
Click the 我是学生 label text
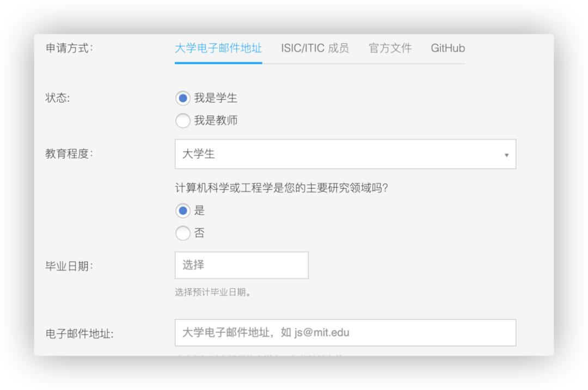click(216, 98)
